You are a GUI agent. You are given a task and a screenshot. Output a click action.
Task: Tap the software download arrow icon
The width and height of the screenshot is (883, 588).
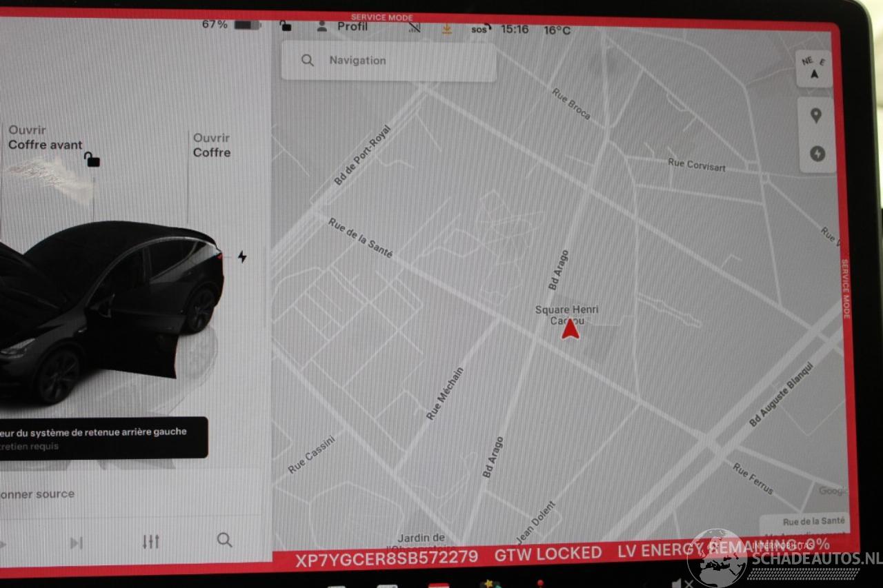pos(447,28)
